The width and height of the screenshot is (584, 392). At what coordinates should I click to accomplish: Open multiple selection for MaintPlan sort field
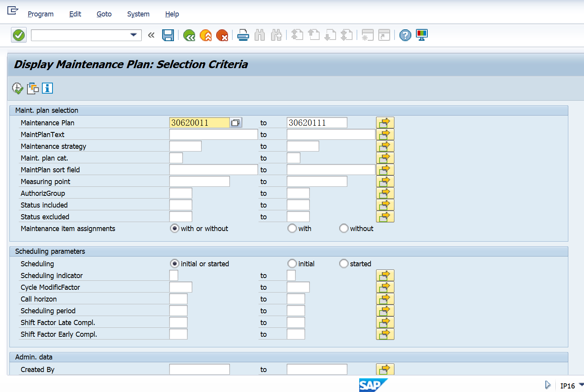click(385, 170)
